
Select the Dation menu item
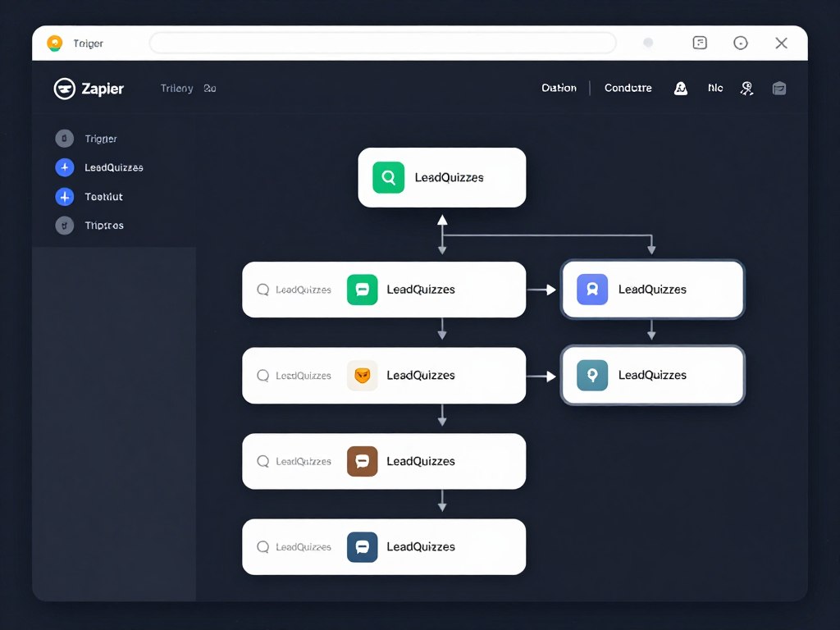point(559,88)
